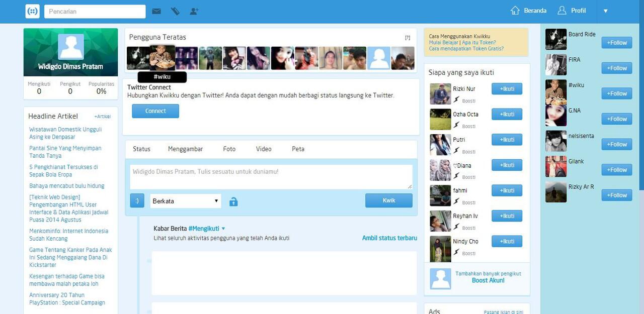The width and height of the screenshot is (644, 314).
Task: Open the friend requests icon
Action: 194,11
